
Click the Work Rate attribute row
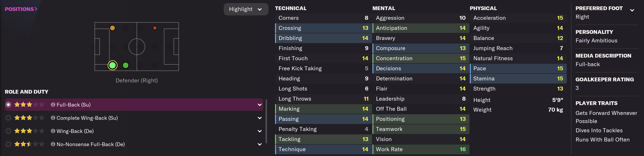[x=420, y=149]
